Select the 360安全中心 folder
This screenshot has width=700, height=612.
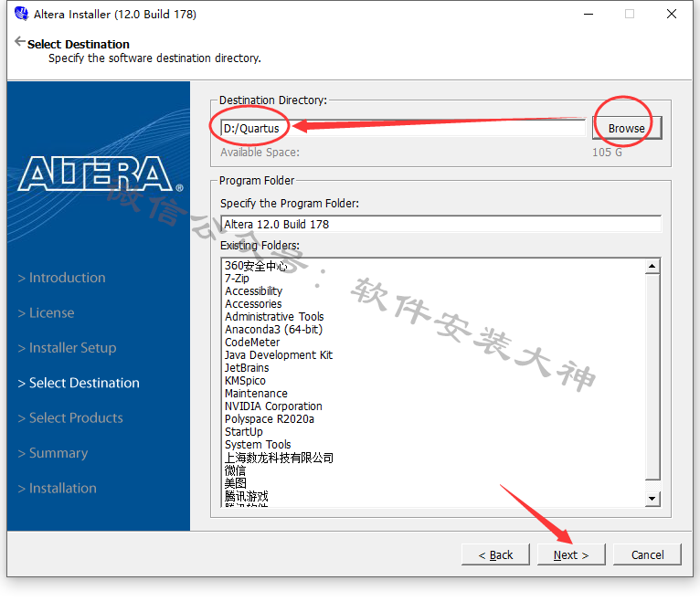coord(256,266)
